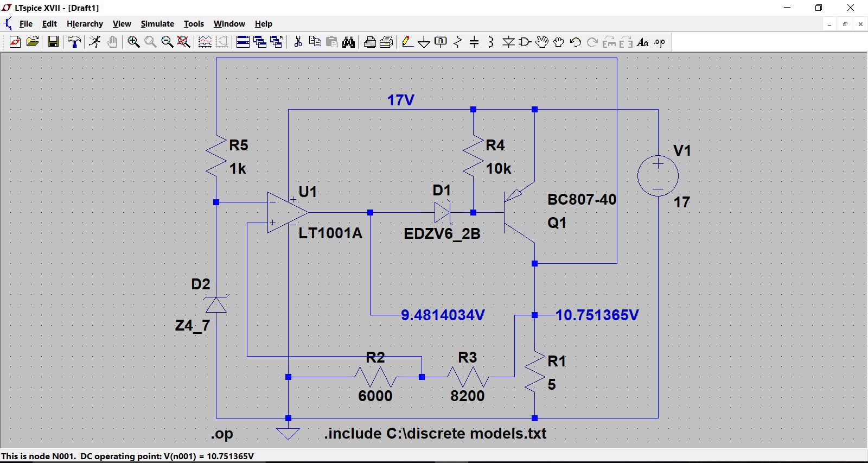The height and width of the screenshot is (463, 868).
Task: Select the label net tool
Action: pyautogui.click(x=441, y=42)
